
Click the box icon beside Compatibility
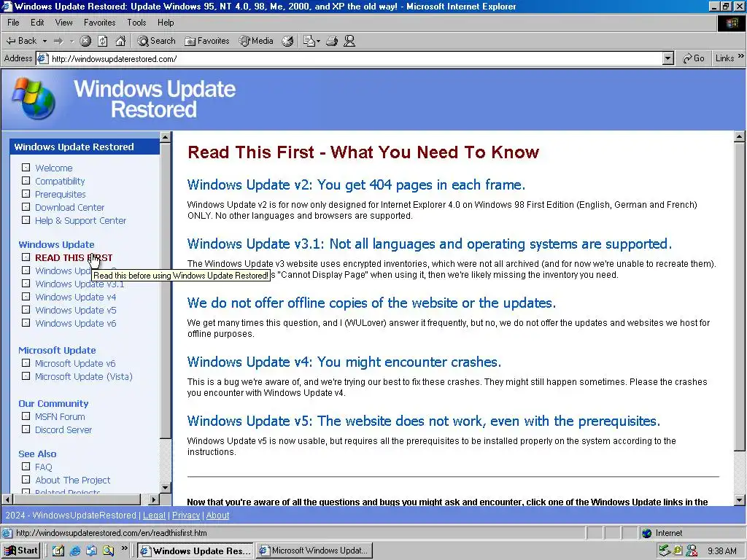(x=26, y=181)
